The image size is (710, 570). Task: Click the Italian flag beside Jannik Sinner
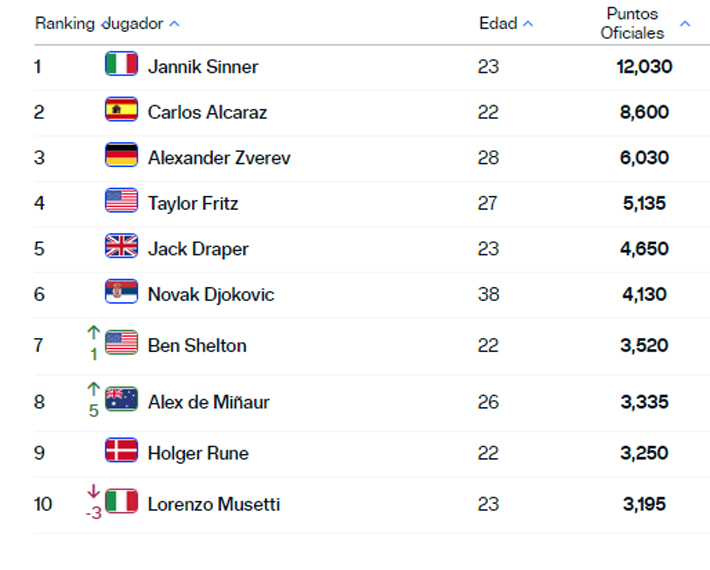(121, 64)
